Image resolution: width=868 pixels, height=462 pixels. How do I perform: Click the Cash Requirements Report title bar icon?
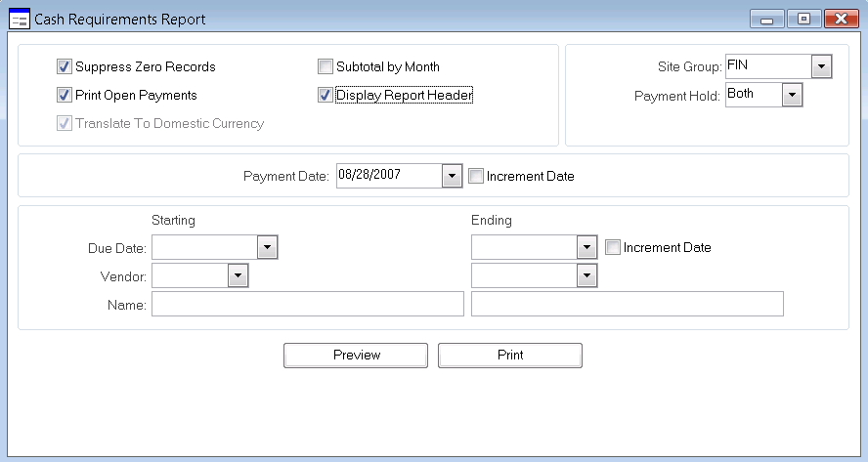click(19, 19)
